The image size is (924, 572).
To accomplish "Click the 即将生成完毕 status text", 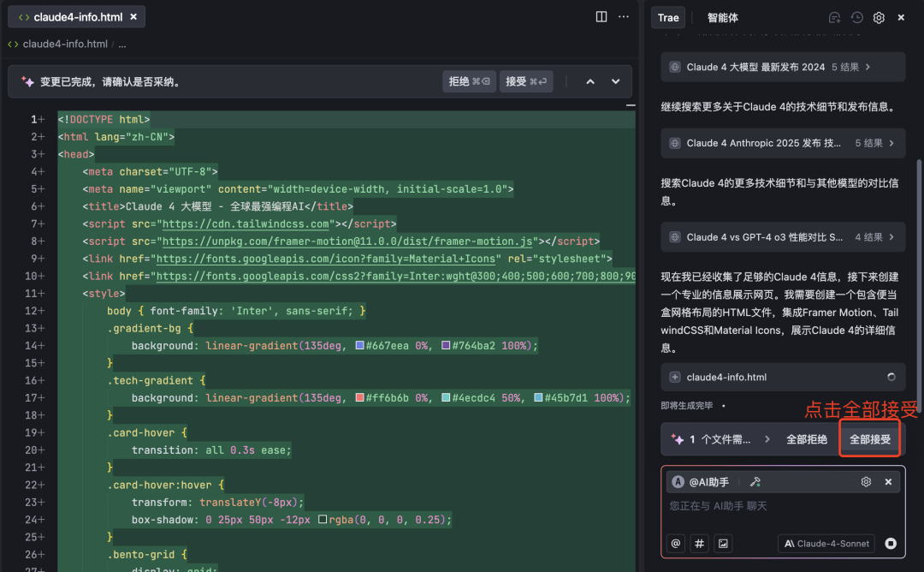I will (x=686, y=406).
